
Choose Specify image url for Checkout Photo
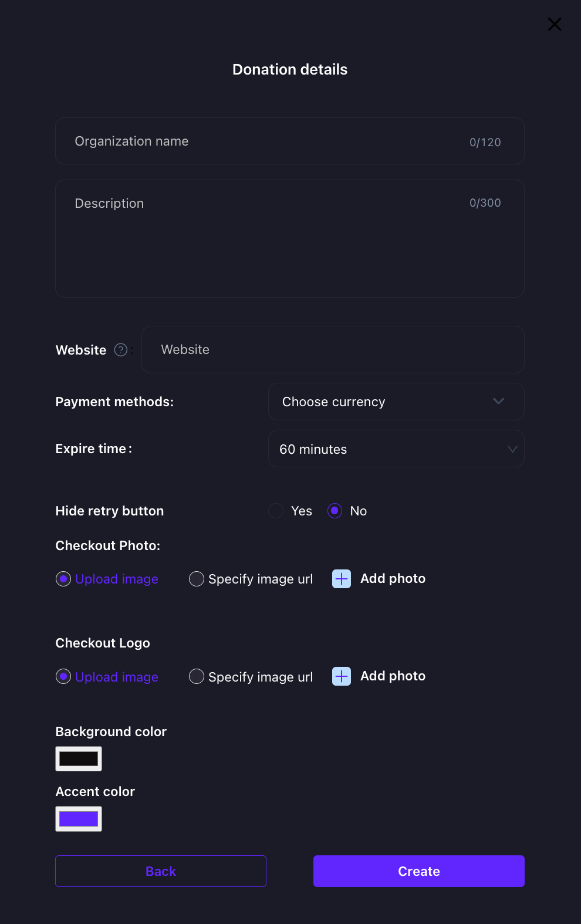(x=197, y=579)
